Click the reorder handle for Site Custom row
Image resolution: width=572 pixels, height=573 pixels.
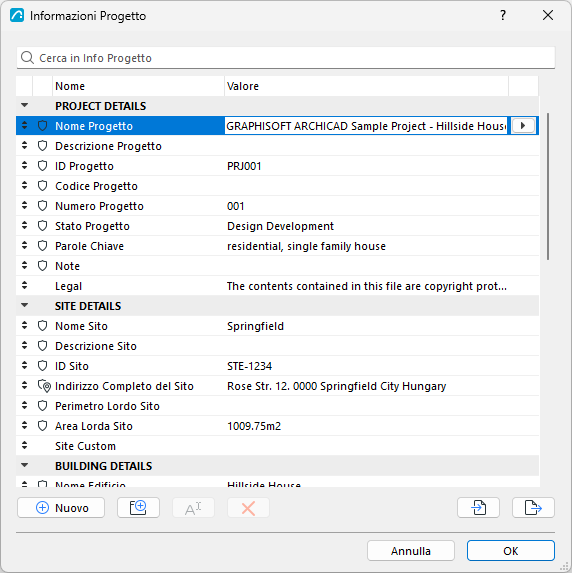coord(24,445)
